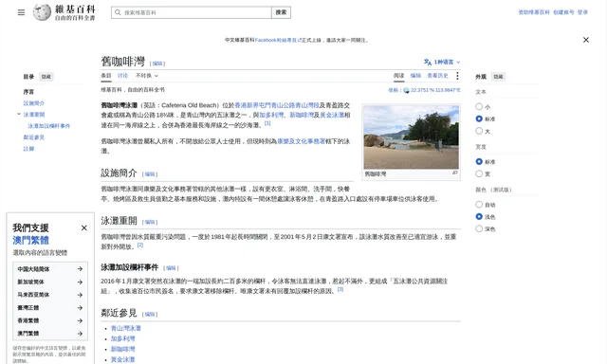Open 资助维基百科 donate link

(534, 12)
